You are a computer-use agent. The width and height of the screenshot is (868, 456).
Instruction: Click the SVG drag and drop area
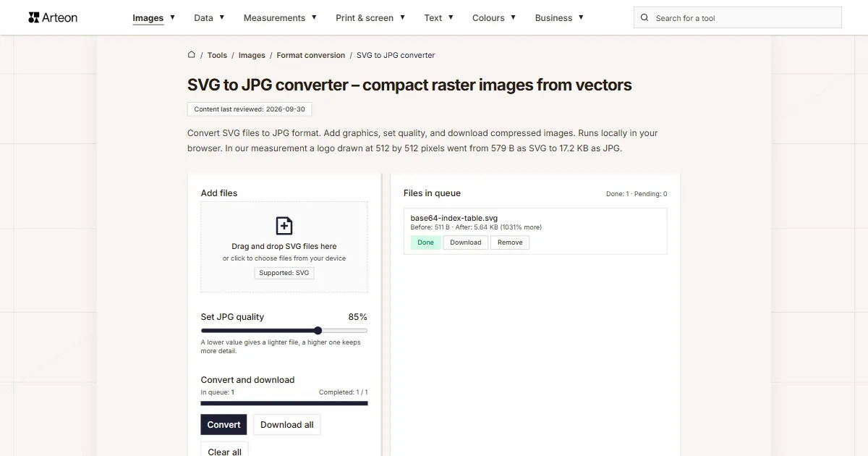click(284, 247)
